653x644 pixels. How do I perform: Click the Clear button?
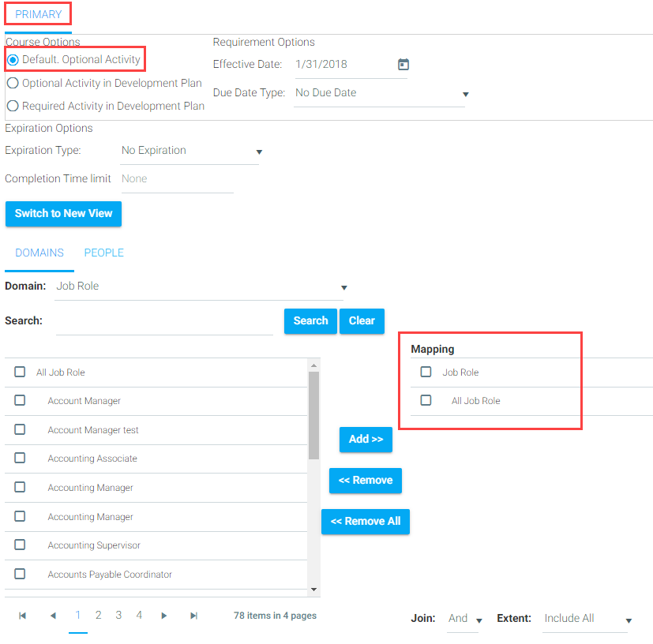(x=362, y=321)
